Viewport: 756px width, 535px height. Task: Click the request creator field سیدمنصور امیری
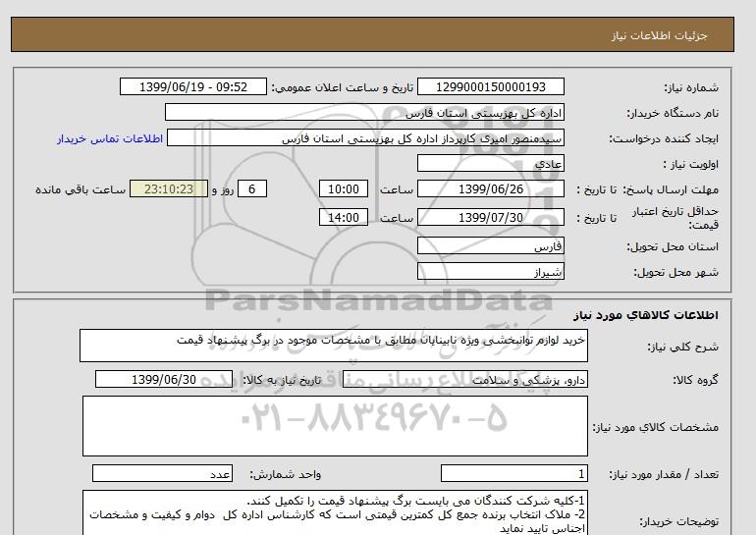(x=365, y=138)
